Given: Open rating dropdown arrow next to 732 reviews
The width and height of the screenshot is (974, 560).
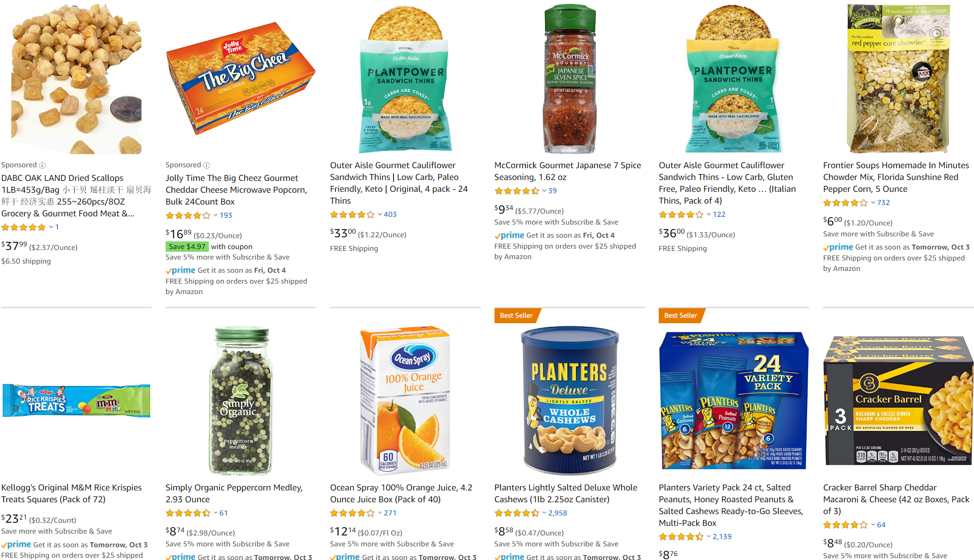Looking at the screenshot, I should tap(873, 203).
